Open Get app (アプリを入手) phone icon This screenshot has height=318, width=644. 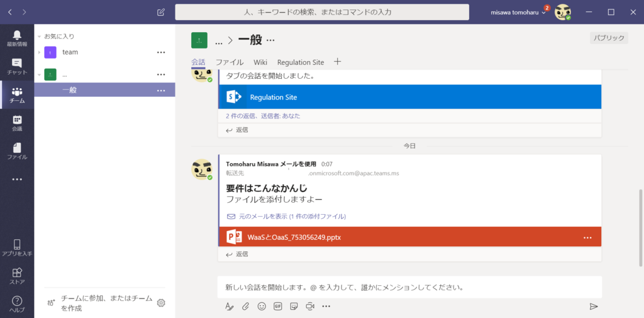click(17, 247)
